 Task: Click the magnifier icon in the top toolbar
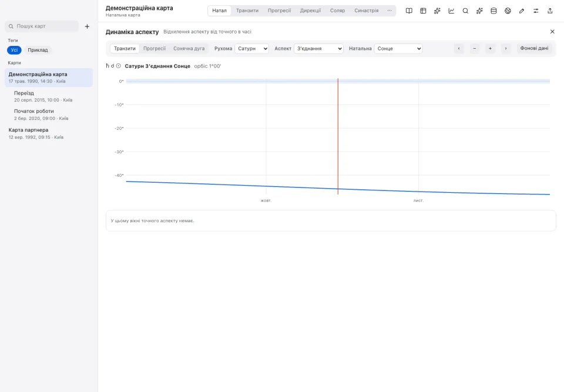pos(465,11)
